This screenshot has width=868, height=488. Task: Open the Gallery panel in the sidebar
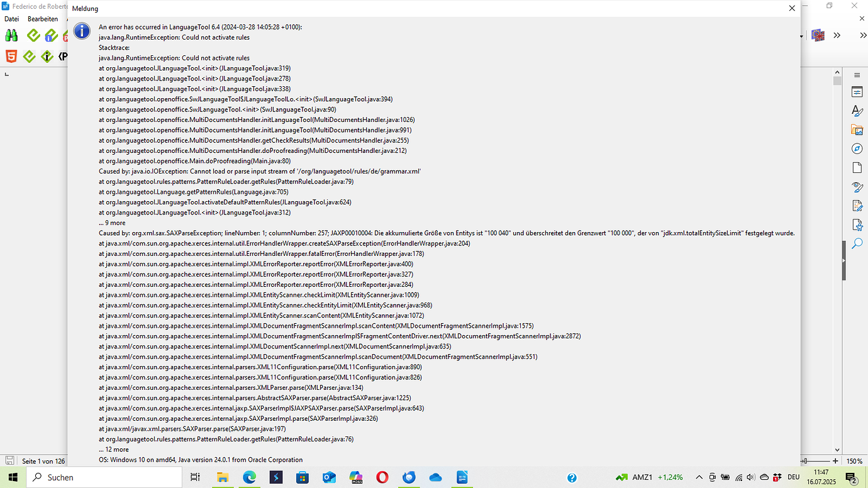pos(857,130)
